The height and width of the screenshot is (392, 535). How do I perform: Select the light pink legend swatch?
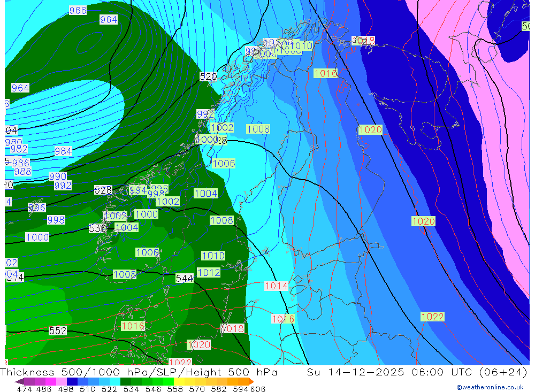coord(62,381)
